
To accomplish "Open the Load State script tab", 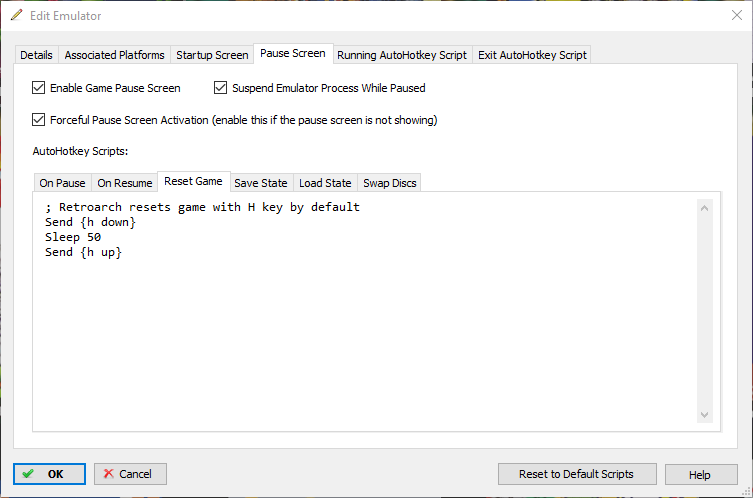I will [325, 183].
